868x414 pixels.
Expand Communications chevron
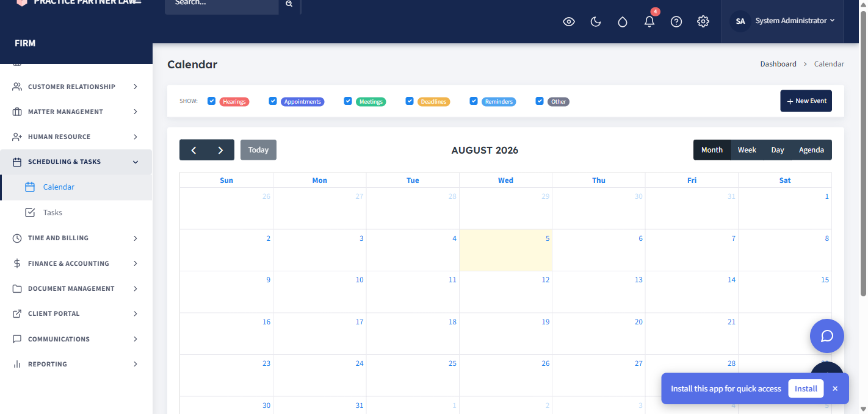click(136, 339)
